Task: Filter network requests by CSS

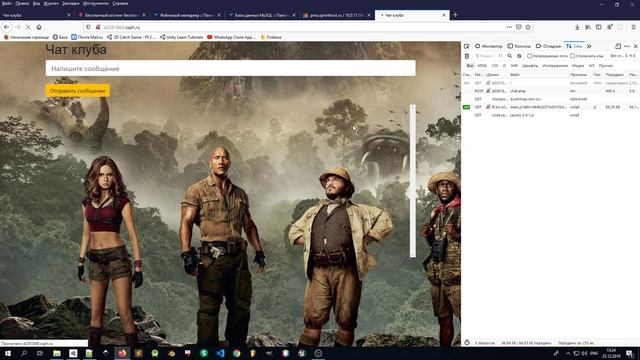Action: tap(495, 66)
